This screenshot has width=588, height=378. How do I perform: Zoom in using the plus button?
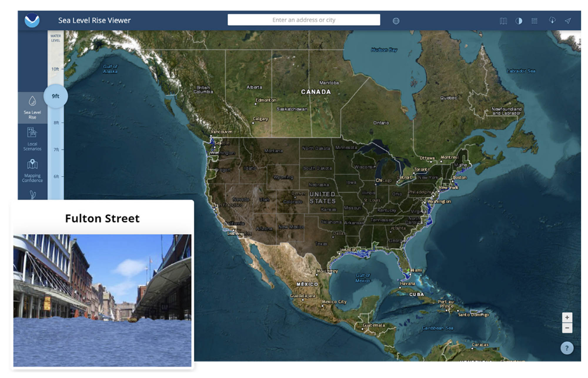[567, 317]
